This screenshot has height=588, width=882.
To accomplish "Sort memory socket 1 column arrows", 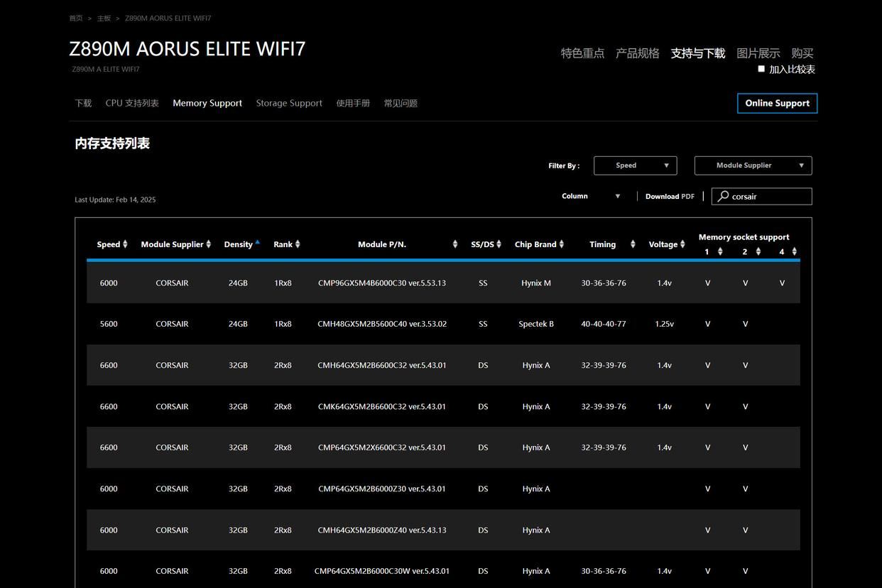I will pos(720,251).
